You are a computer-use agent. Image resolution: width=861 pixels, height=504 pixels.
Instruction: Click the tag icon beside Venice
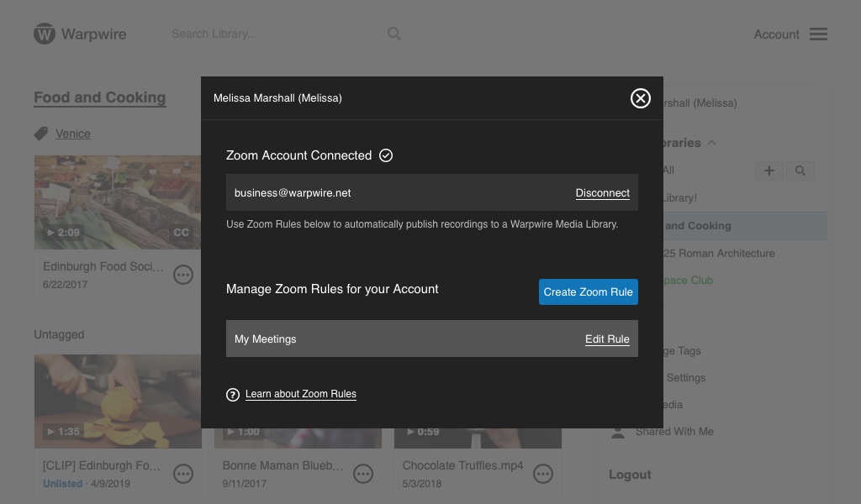(40, 134)
